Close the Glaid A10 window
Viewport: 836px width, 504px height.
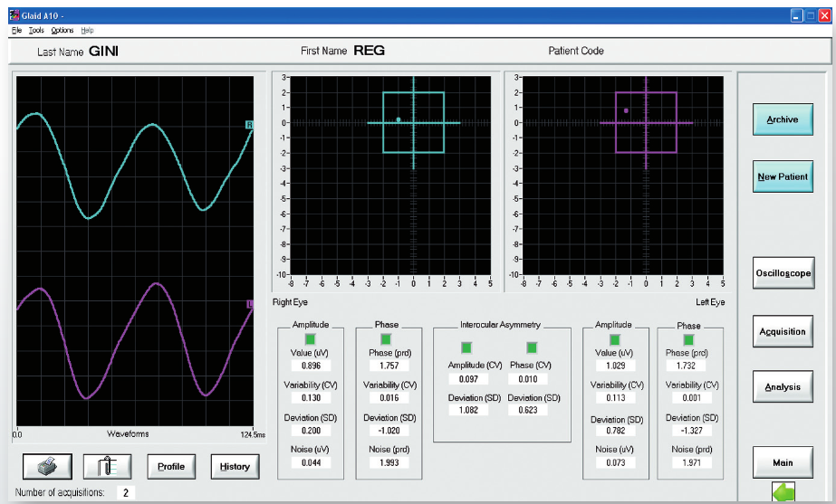click(824, 16)
